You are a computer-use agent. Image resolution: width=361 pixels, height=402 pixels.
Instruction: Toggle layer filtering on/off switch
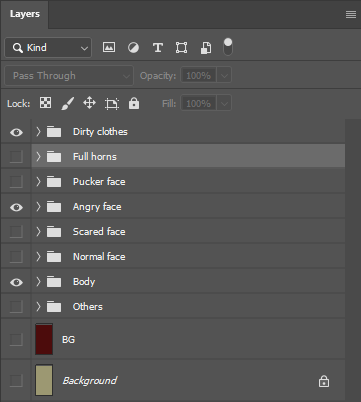tap(228, 47)
